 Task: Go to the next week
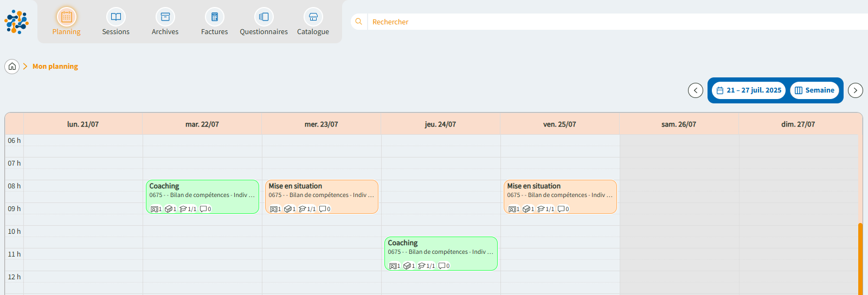pyautogui.click(x=855, y=90)
